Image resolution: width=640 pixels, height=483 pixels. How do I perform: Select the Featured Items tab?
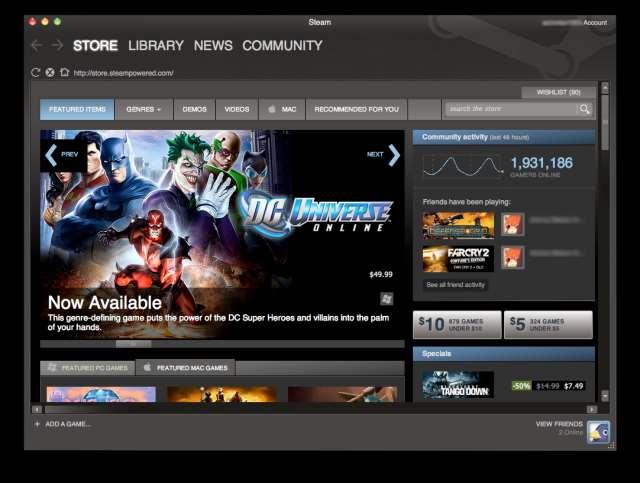77,109
